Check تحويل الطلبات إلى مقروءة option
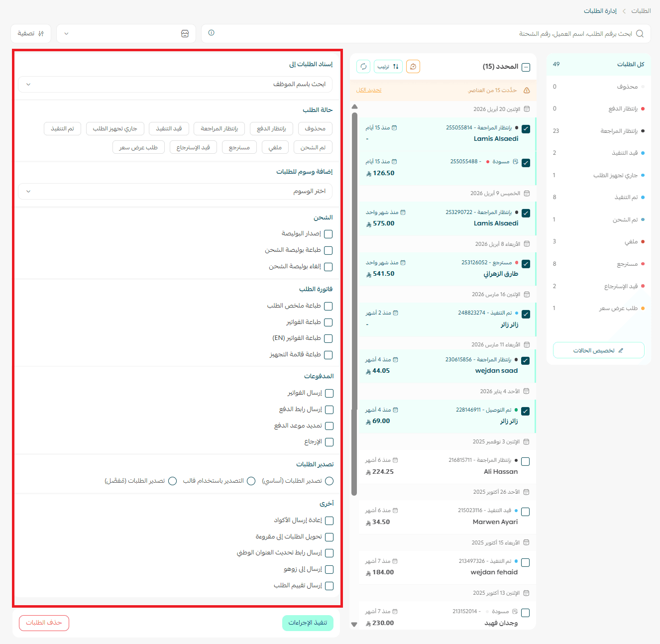660x644 pixels. tap(329, 537)
